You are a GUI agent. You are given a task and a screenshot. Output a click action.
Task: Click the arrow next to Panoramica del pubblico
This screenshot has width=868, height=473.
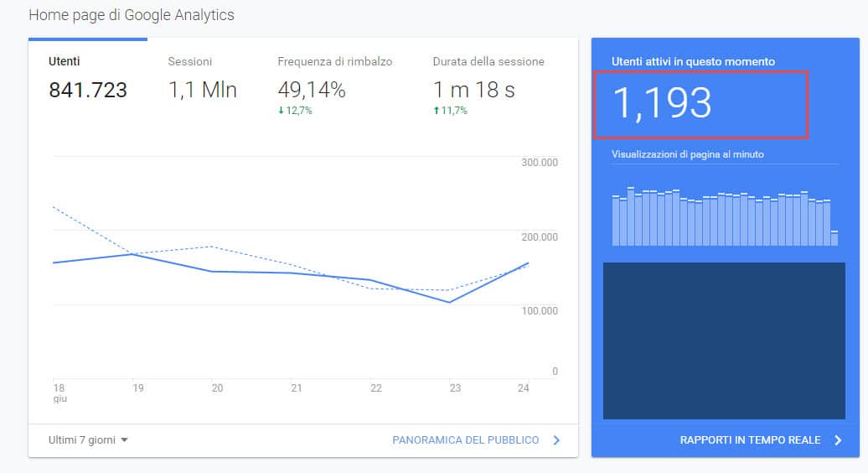pos(556,439)
